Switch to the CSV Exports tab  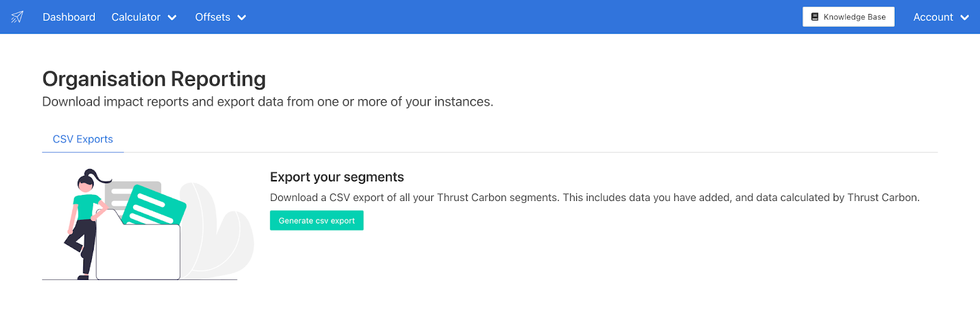[x=83, y=139]
